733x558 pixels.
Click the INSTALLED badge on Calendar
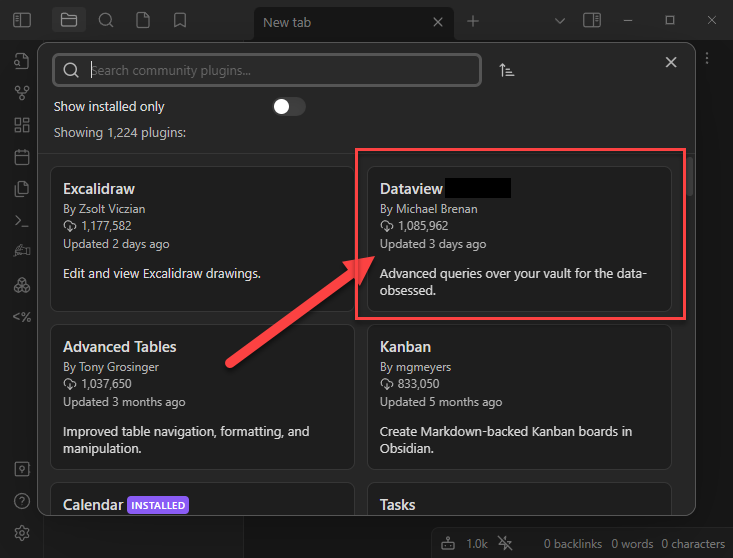click(158, 505)
